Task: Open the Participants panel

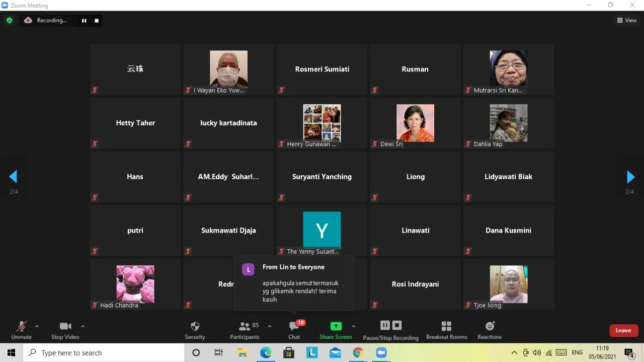Action: pyautogui.click(x=245, y=330)
